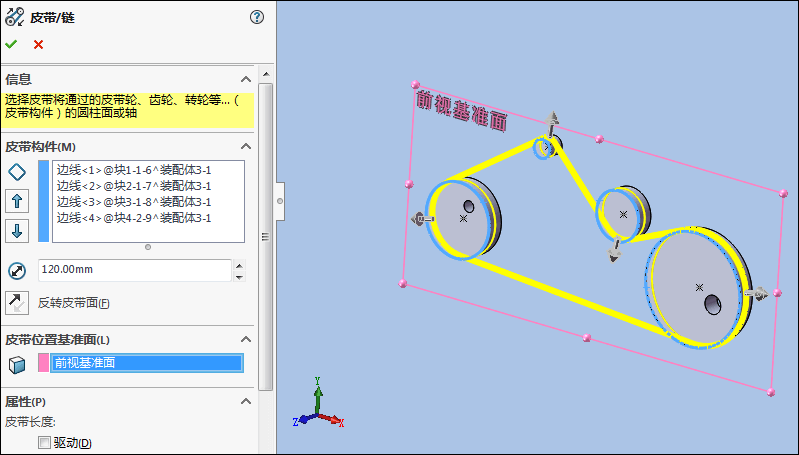
Task: Click the coordinate triad X axis
Action: (x=332, y=420)
